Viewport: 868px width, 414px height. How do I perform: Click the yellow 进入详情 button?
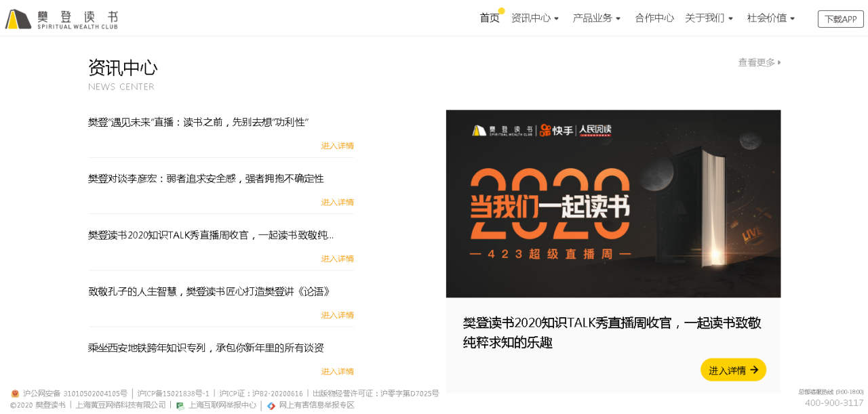point(733,370)
